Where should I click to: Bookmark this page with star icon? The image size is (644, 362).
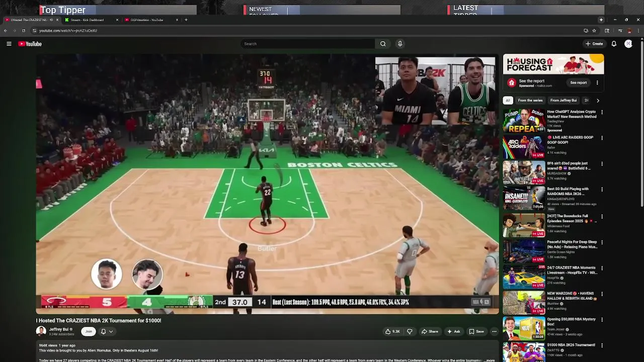click(594, 31)
